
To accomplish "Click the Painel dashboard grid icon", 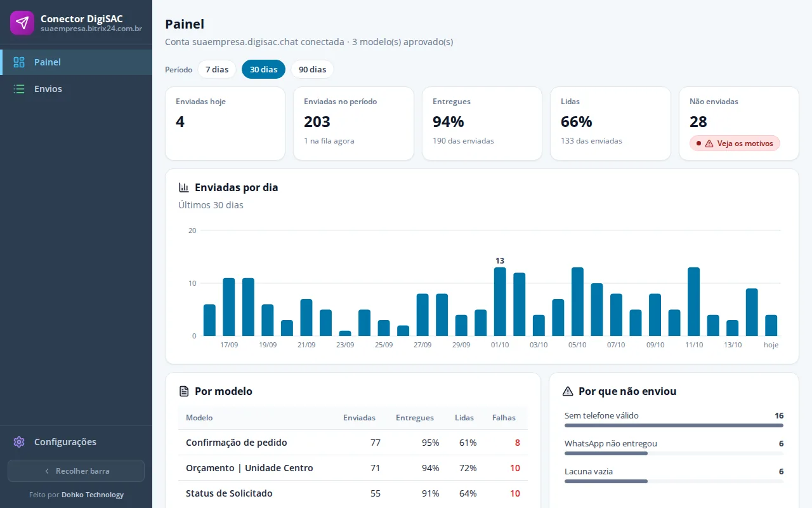I will click(19, 62).
